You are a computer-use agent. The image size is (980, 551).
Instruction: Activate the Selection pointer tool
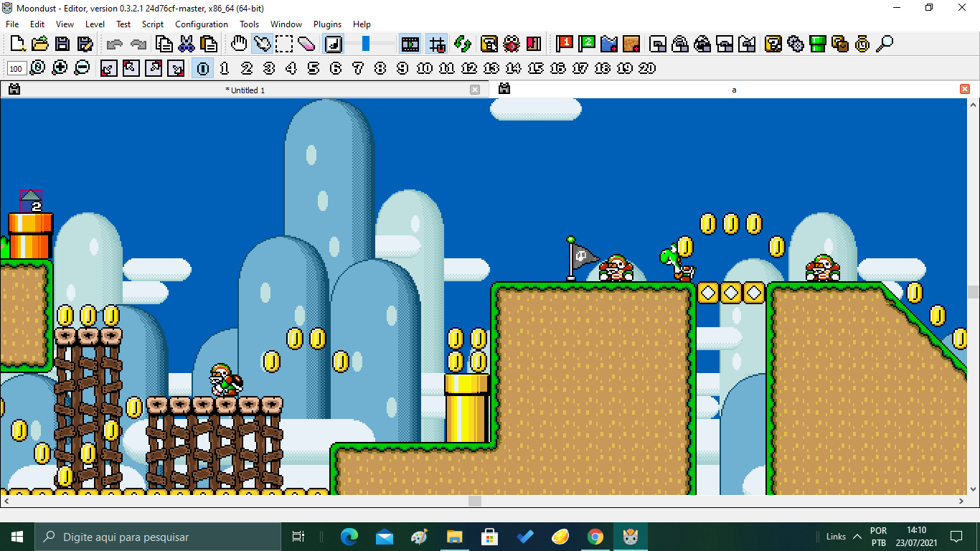pos(262,44)
